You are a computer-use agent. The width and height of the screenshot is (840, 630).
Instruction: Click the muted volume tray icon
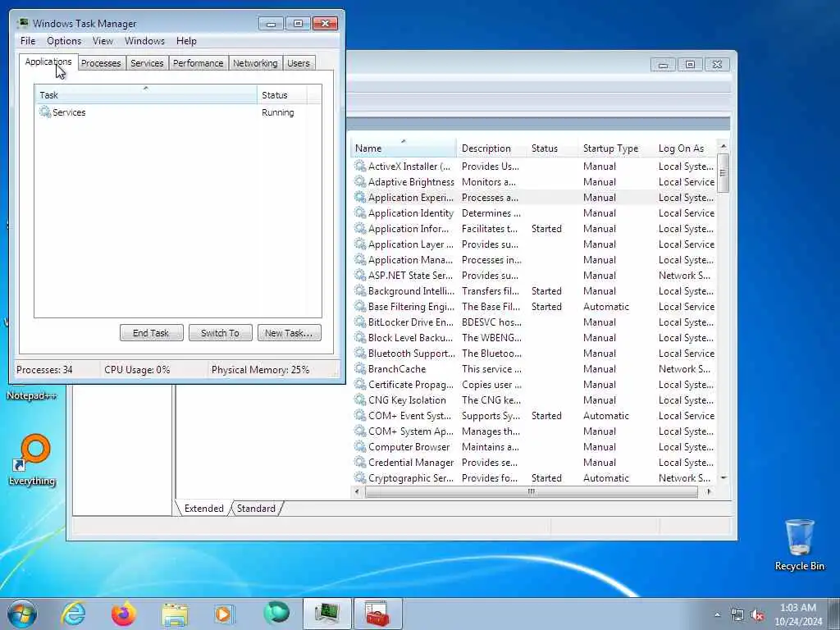(x=757, y=615)
